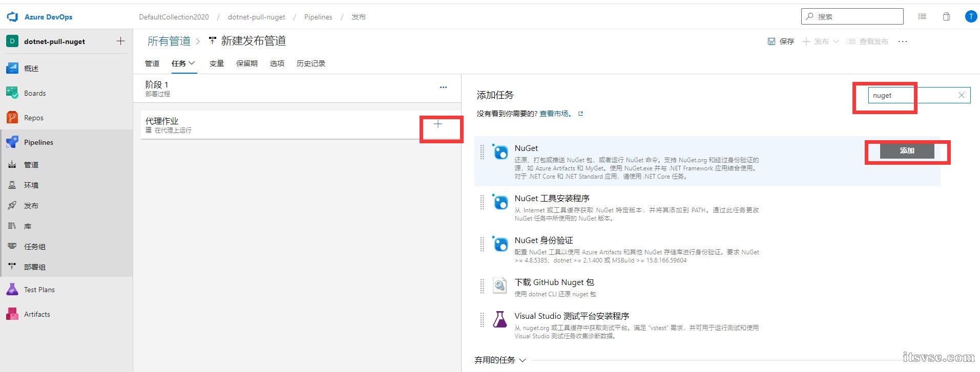Select the 下载 GitHub Nuget 包 task title
Viewport: 980px width, 372px height.
(x=554, y=282)
